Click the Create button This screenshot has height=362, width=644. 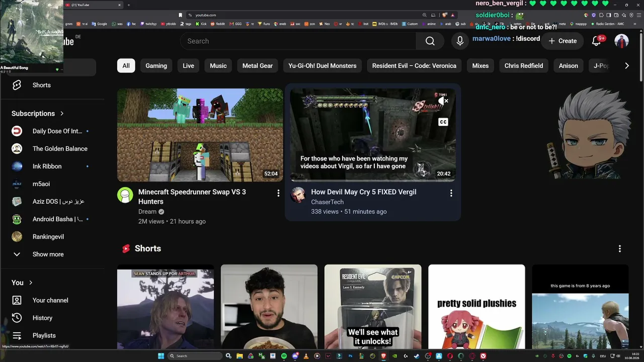coord(562,41)
